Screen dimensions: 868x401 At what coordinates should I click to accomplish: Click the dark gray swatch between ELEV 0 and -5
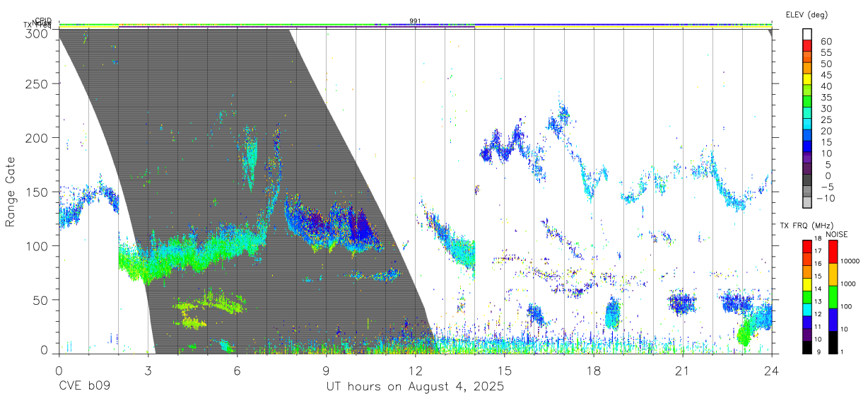click(x=808, y=181)
